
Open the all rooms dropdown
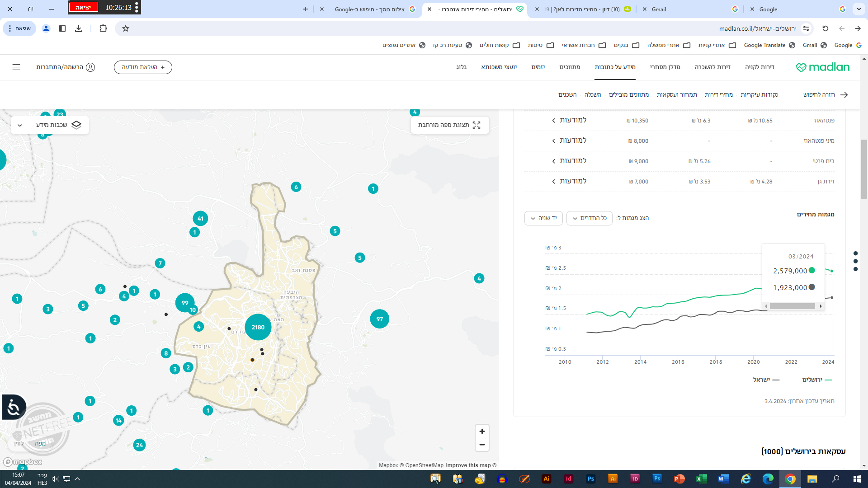click(x=589, y=218)
